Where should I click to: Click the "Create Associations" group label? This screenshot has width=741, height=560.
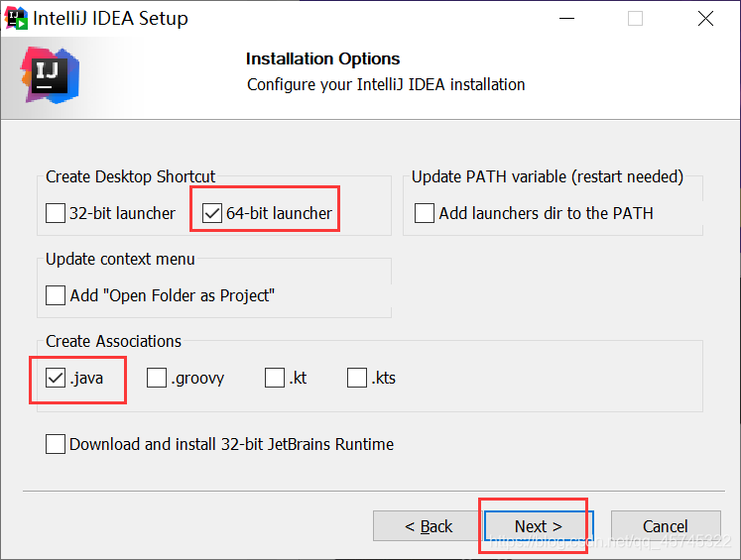point(113,341)
